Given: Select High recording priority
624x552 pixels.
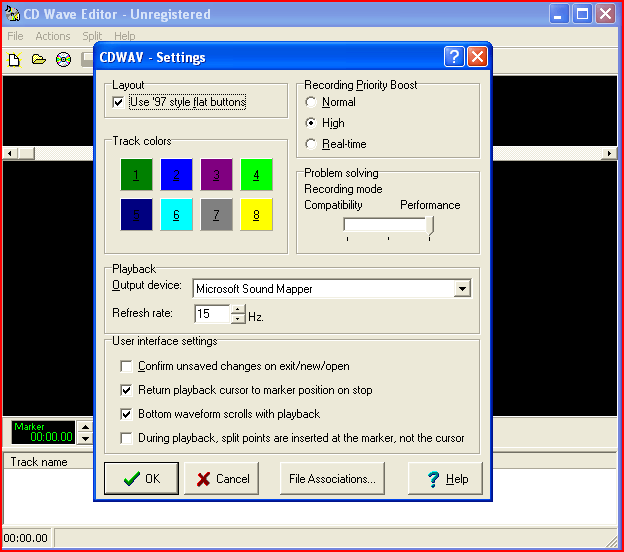Looking at the screenshot, I should (311, 123).
